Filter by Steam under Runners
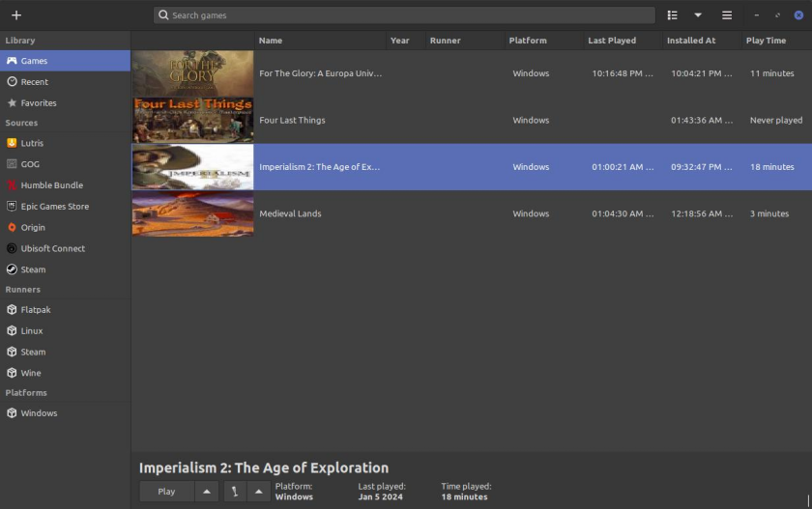This screenshot has width=812, height=509. (66, 352)
